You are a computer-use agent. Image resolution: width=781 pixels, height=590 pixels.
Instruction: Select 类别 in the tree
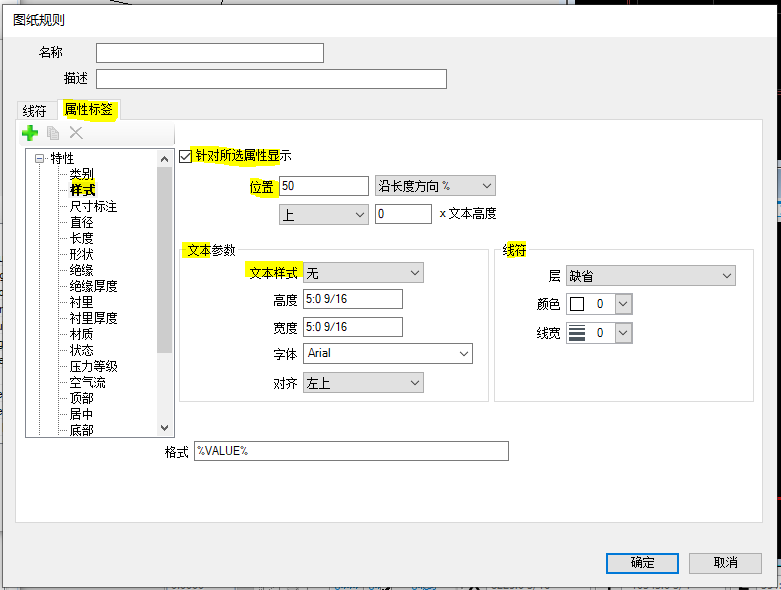[x=81, y=174]
